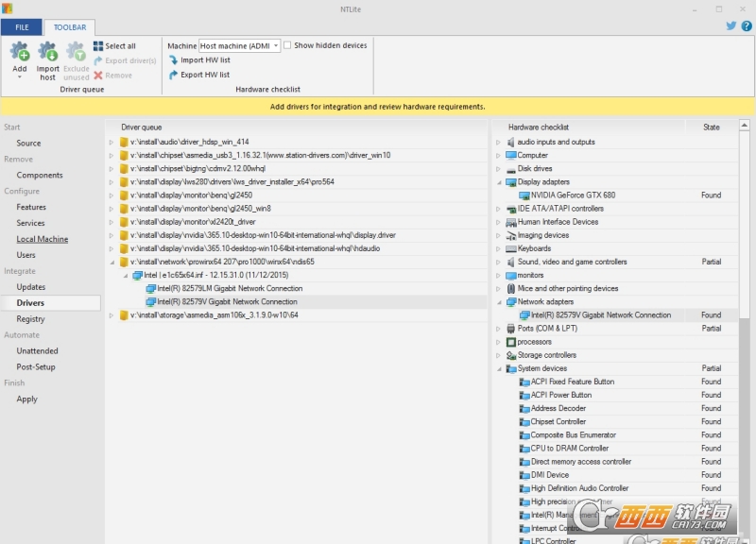Screen dimensions: 756x544
Task: Expand the Computer hardware category
Action: (x=499, y=156)
